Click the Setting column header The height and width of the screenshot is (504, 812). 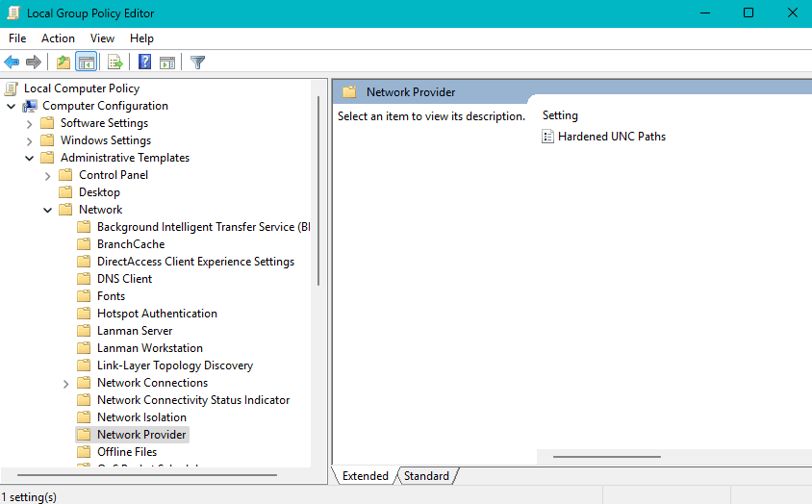(x=560, y=115)
